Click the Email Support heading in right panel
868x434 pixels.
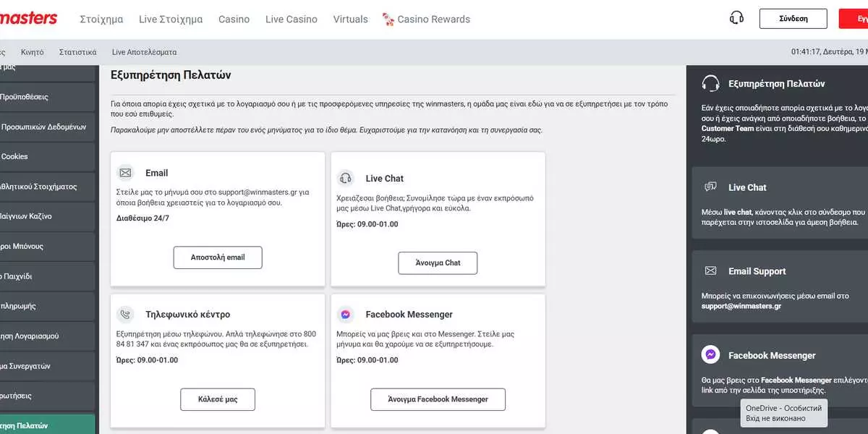pos(757,271)
